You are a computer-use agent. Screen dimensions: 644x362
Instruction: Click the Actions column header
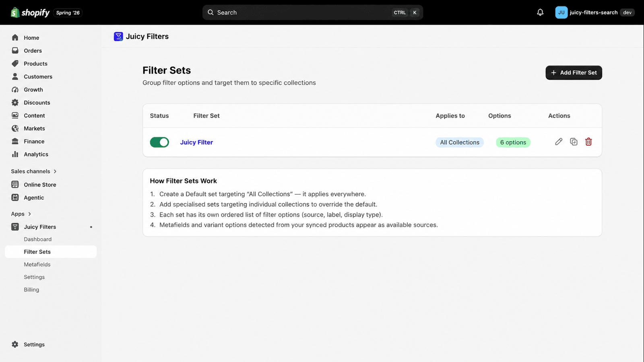point(559,116)
